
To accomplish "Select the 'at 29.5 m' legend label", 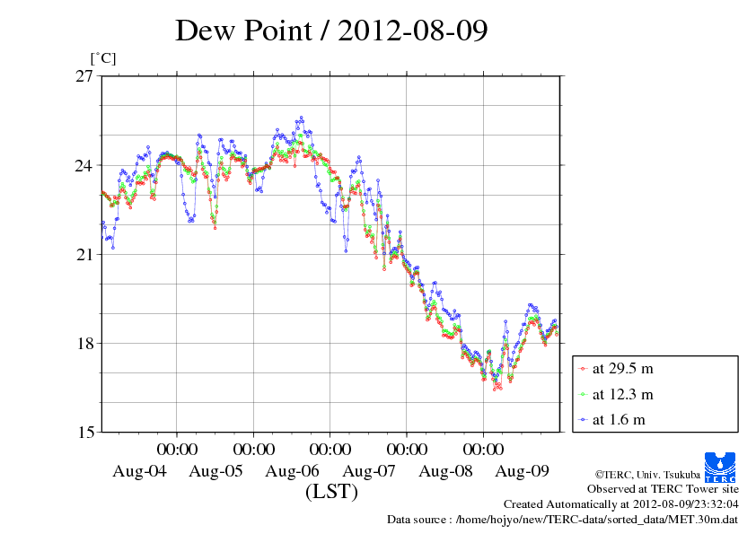I will pos(622,369).
